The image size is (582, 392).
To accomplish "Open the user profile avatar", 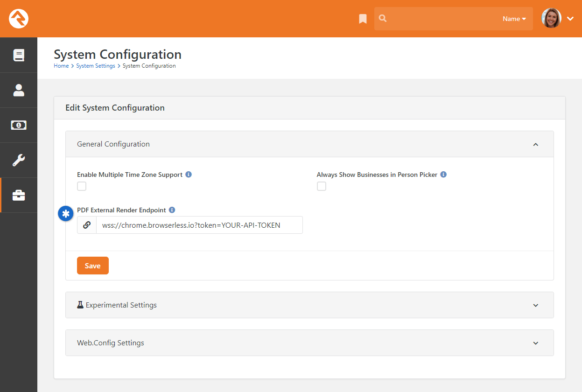I will pos(551,19).
